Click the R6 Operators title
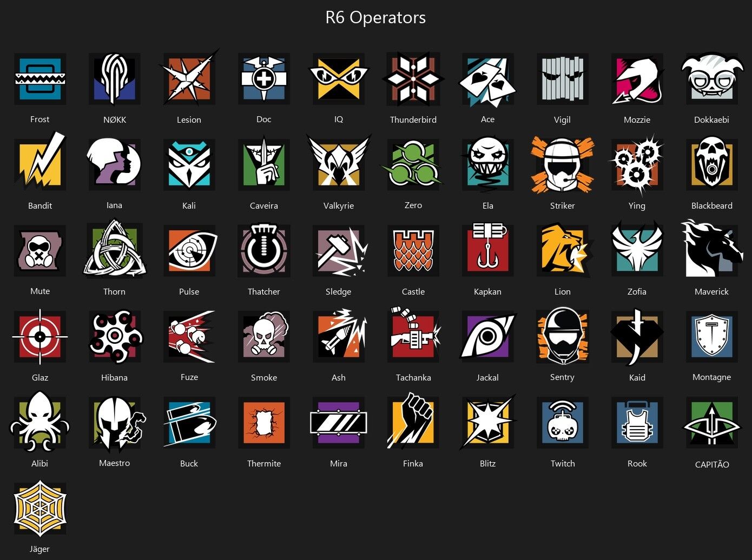Screen dimensions: 752x560 [x=375, y=17]
